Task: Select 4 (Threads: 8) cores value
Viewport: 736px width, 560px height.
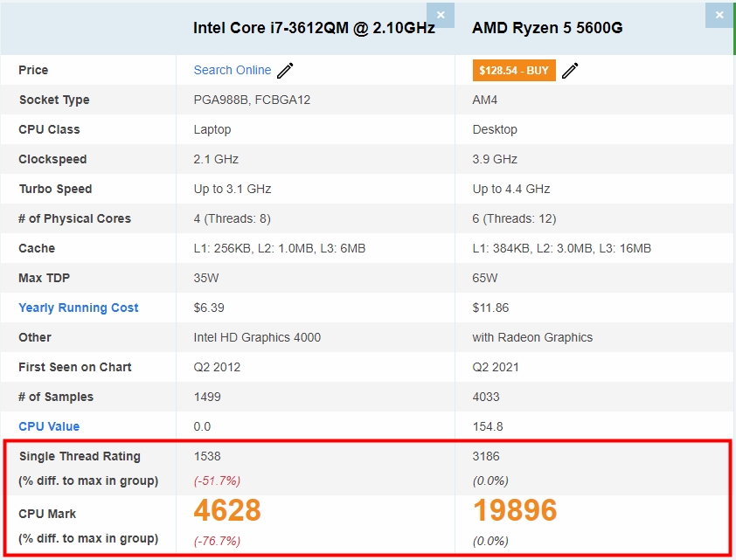Action: point(233,218)
